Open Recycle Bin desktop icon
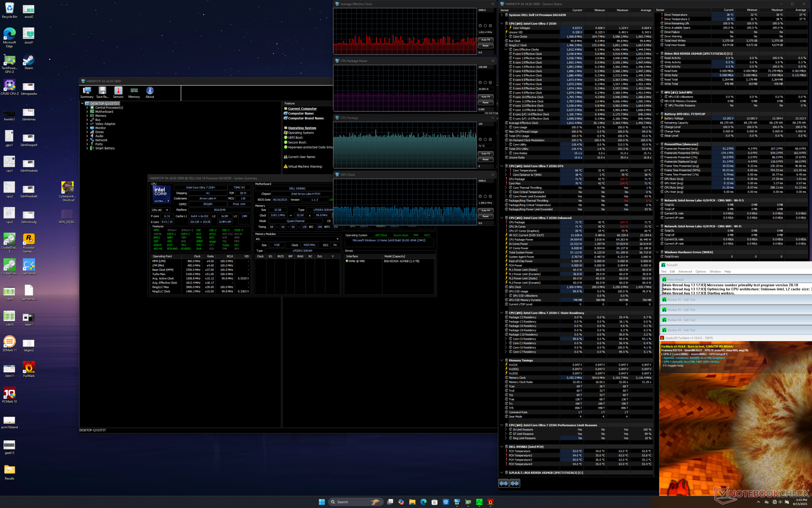 pos(9,10)
